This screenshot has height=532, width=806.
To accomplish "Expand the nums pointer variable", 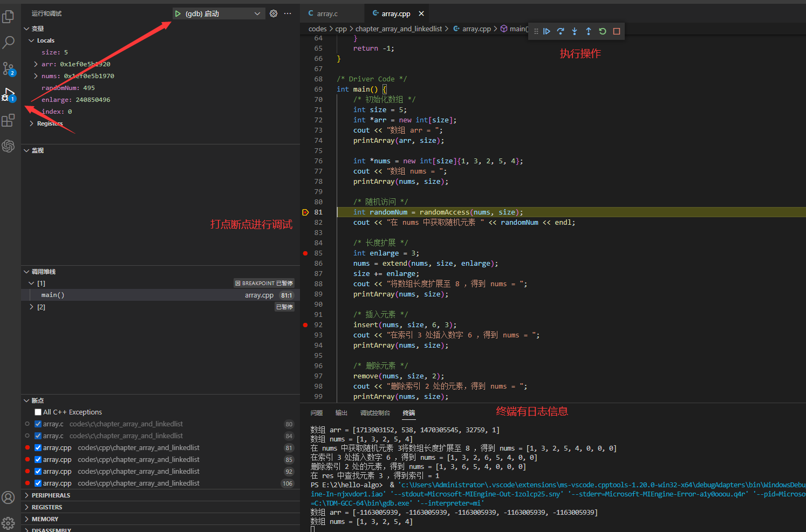I will (36, 76).
